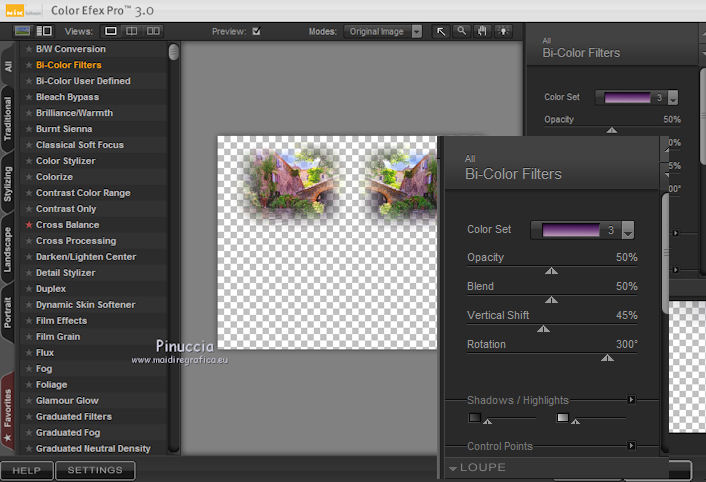706x482 pixels.
Task: Open Color Set dropdown in background panel
Action: (x=673, y=97)
